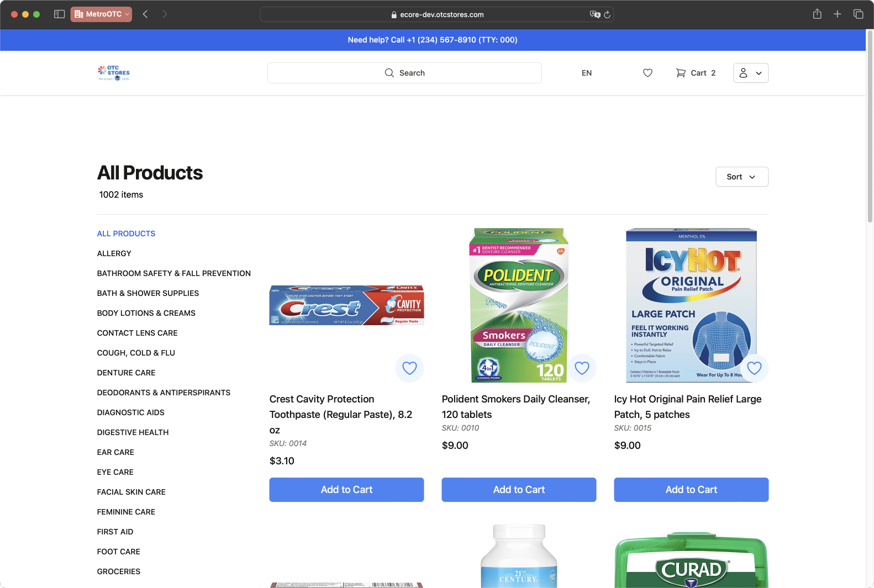Viewport: 874px width, 588px height.
Task: Click the $3.10 price
Action: coord(282,461)
